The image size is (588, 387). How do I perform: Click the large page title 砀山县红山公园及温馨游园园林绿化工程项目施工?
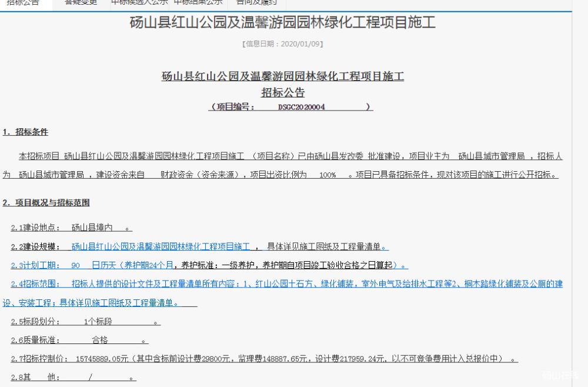click(x=283, y=22)
